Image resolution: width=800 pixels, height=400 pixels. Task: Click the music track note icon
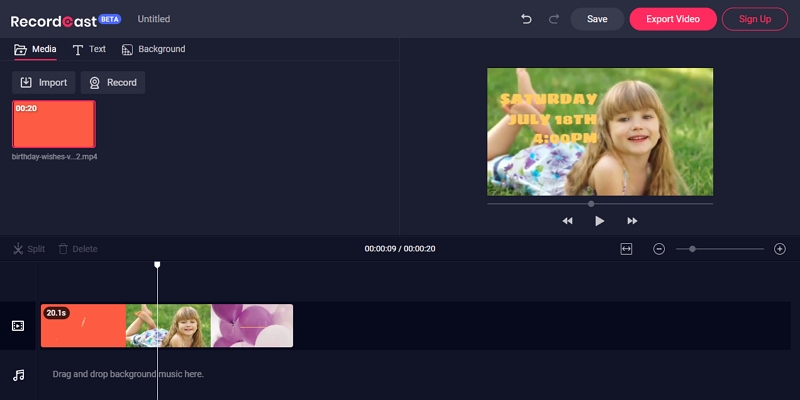pyautogui.click(x=18, y=376)
